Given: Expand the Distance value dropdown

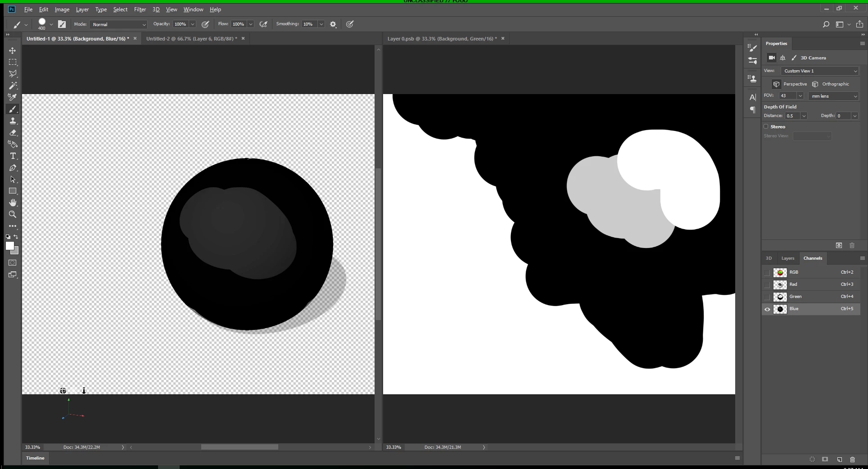Looking at the screenshot, I should (x=804, y=116).
